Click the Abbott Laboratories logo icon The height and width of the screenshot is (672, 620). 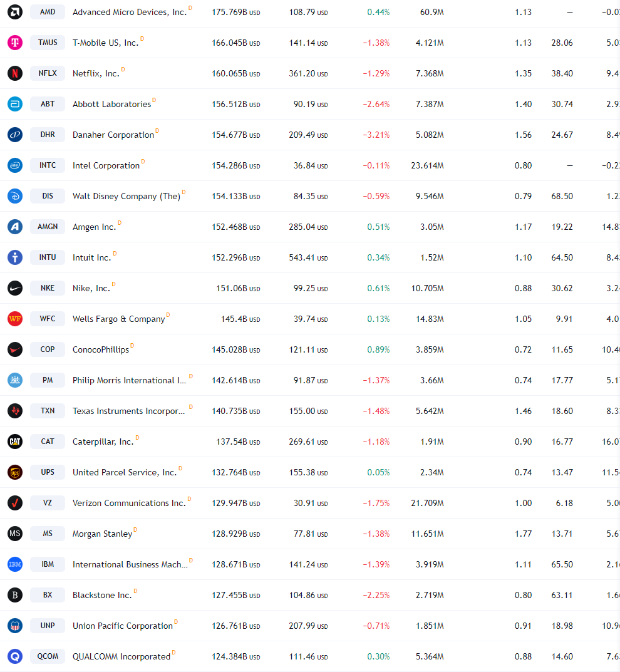point(15,104)
